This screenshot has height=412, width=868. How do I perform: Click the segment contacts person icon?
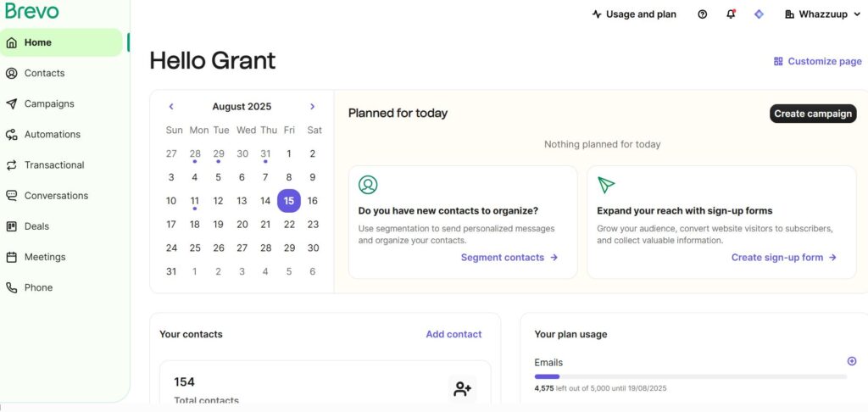(x=368, y=185)
